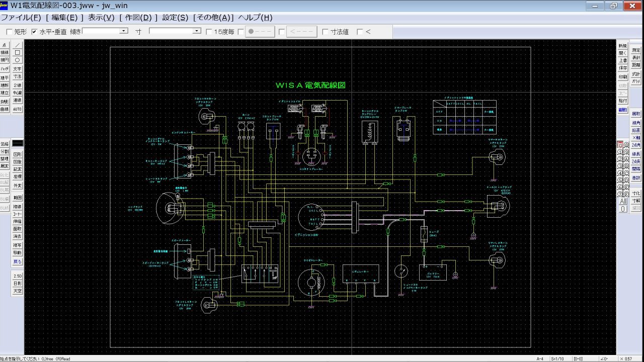Select the 接円 (tangent circle) tool
This screenshot has width=644, height=362.
tap(5, 60)
